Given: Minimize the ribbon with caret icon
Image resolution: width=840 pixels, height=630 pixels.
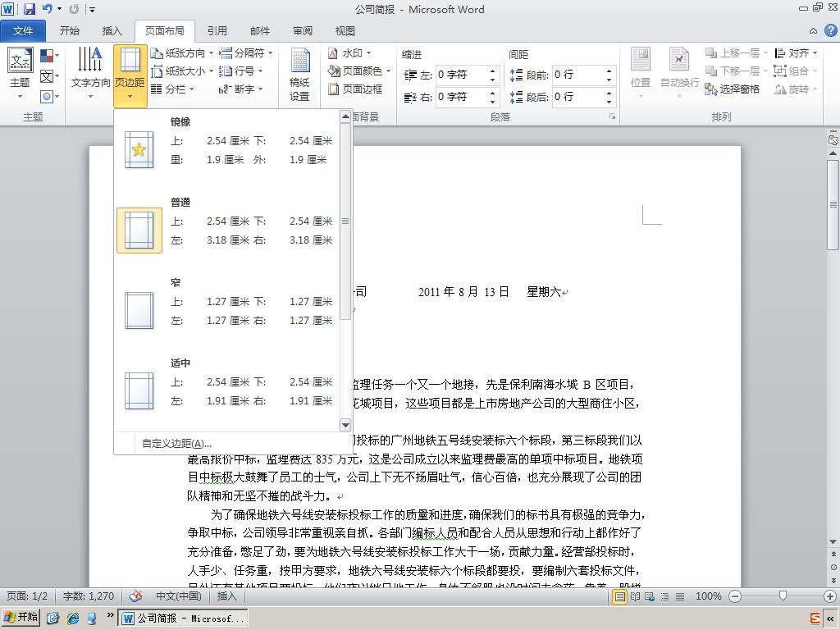Looking at the screenshot, I should pos(813,31).
